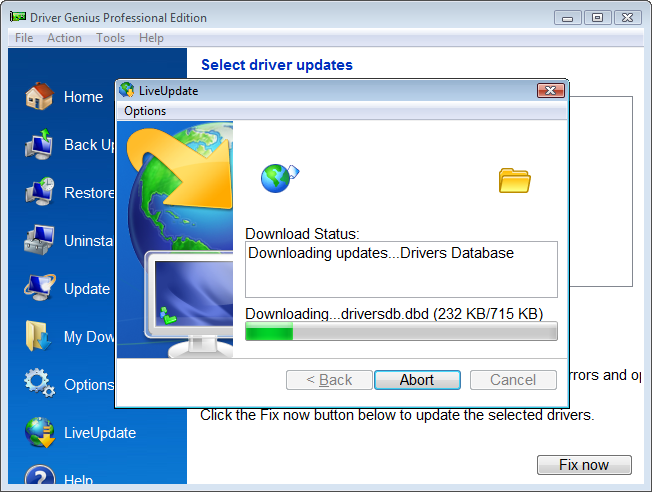
Task: Click the Fix now button
Action: click(584, 465)
